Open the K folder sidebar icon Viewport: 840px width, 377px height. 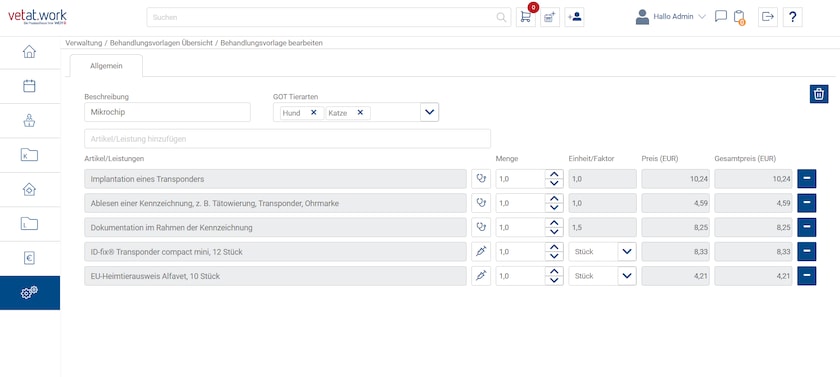point(29,155)
